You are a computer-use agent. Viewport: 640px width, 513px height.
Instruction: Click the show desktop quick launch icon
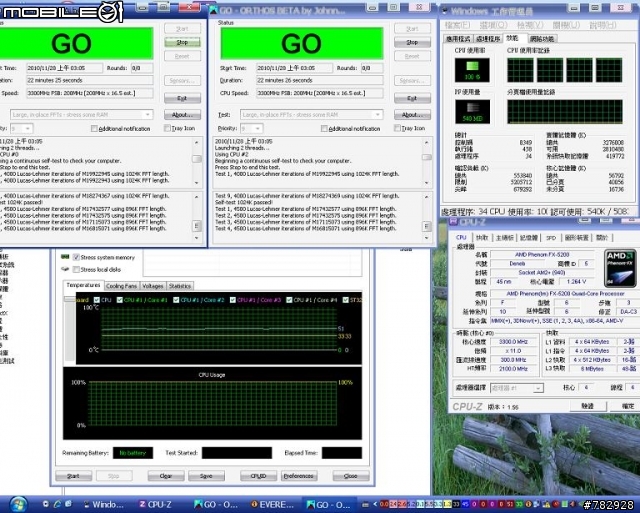(x=68, y=504)
